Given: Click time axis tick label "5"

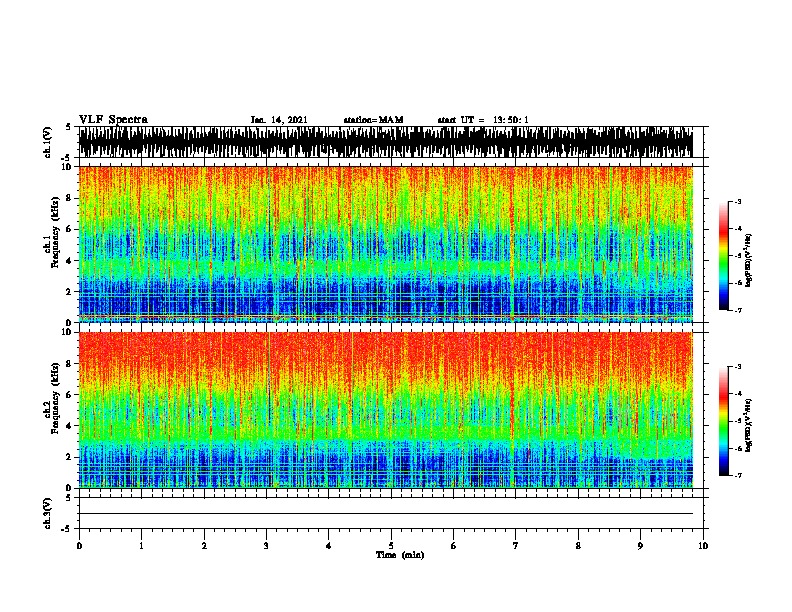Looking at the screenshot, I should [391, 546].
